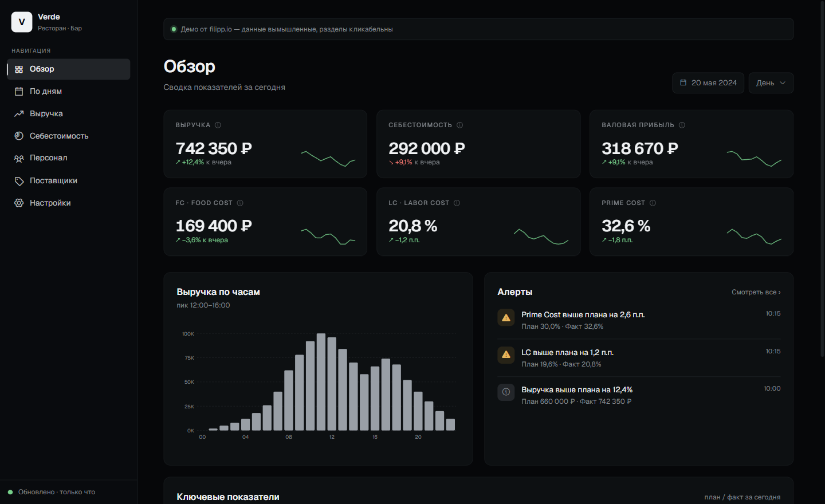Click info icon next to Валовая прибыль
This screenshot has height=504, width=825.
click(x=682, y=125)
